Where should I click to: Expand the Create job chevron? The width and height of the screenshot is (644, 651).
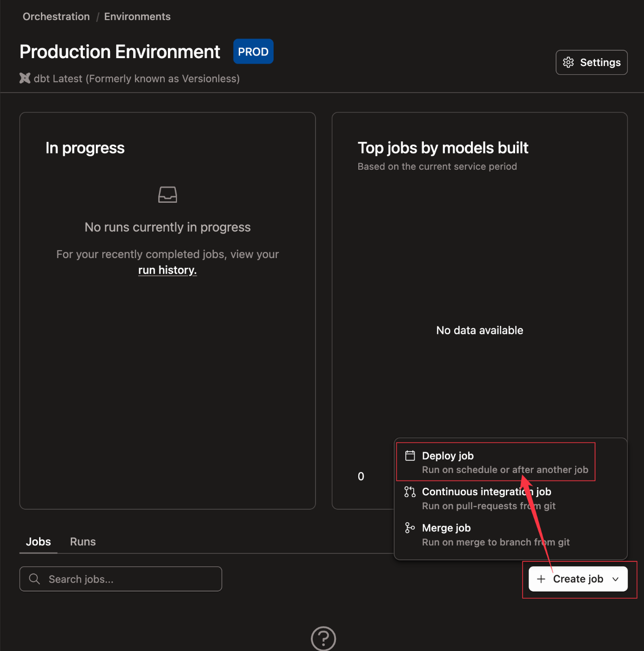(x=616, y=579)
